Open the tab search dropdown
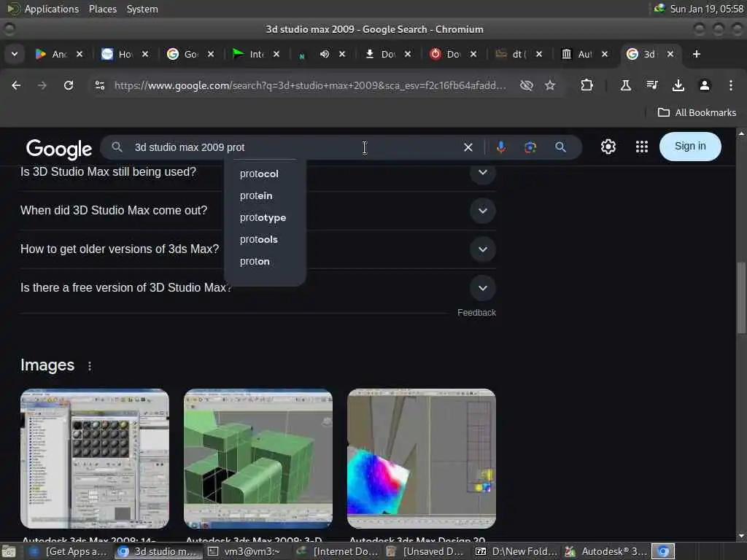 (15, 54)
